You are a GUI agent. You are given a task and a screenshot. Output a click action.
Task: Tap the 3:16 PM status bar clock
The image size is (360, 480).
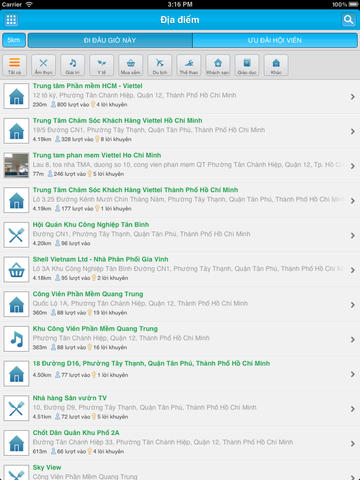[180, 4]
